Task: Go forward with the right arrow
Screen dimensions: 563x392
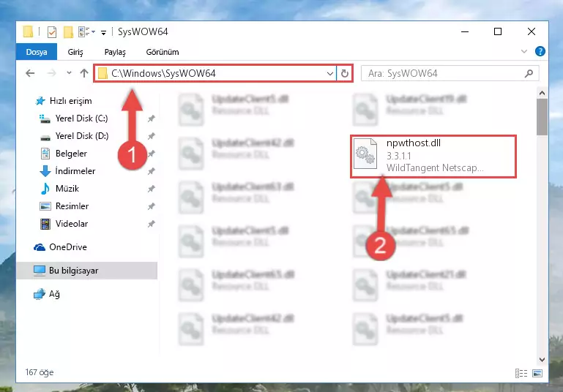Action: [x=52, y=73]
